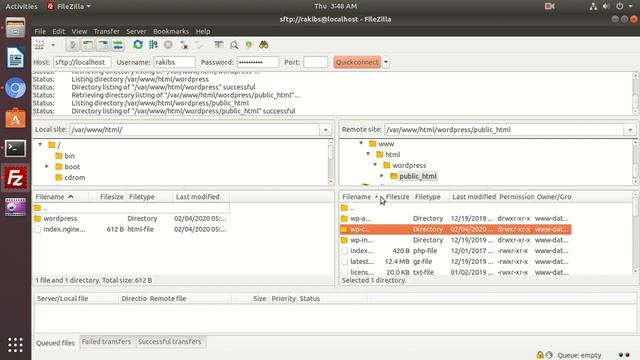The image size is (640, 360).
Task: Open Chromium browser from the dock
Action: (16, 88)
